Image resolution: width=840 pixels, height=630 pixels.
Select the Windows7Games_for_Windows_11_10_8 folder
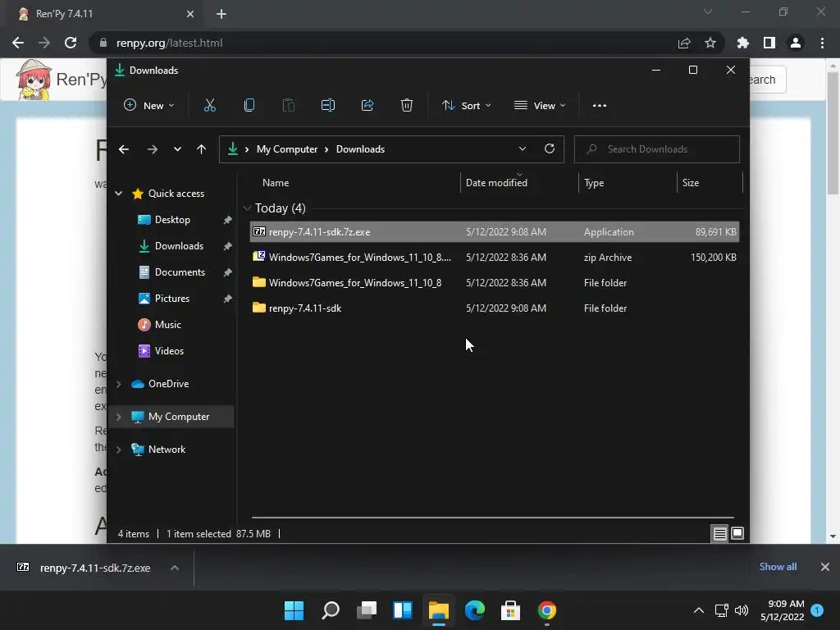pyautogui.click(x=495, y=283)
